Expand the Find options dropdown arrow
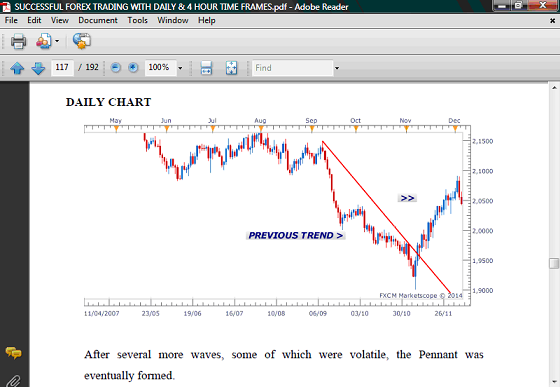The image size is (560, 387). tap(336, 68)
